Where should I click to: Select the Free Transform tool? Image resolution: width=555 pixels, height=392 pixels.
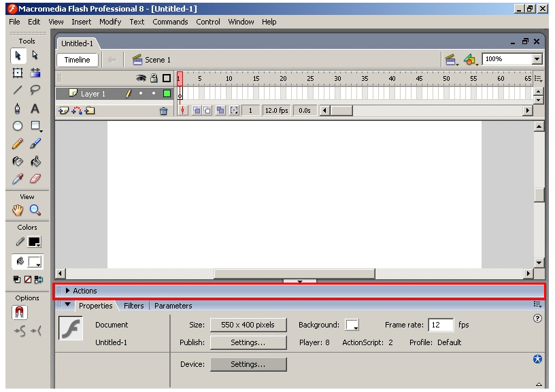(x=18, y=73)
